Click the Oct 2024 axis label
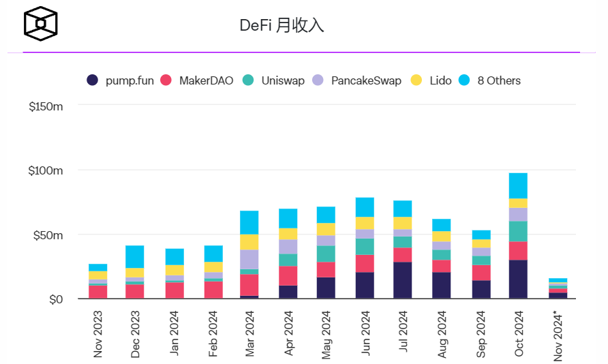608x364 pixels. [x=519, y=333]
